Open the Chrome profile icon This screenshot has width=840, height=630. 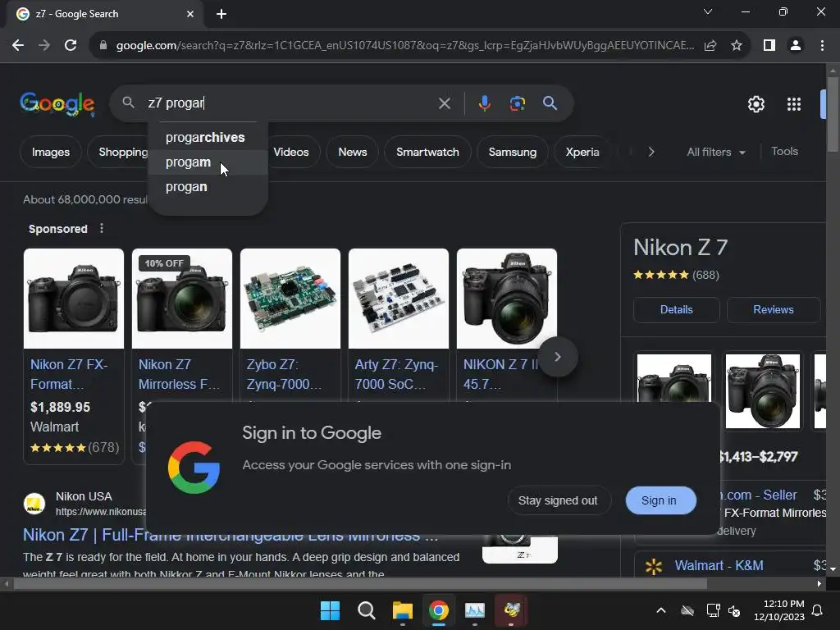click(796, 46)
